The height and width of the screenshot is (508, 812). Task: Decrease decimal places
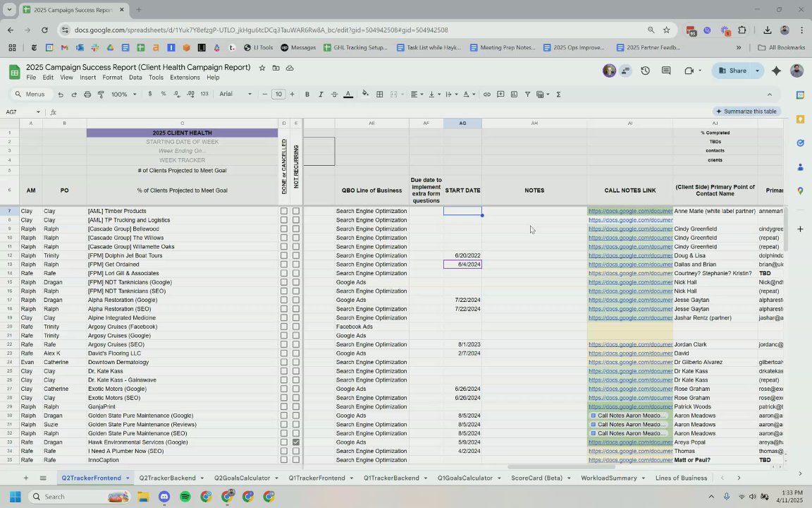click(x=177, y=94)
